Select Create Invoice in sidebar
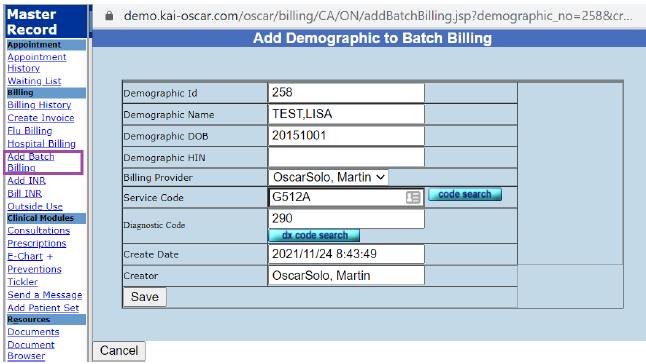This screenshot has width=646, height=364. pos(41,118)
